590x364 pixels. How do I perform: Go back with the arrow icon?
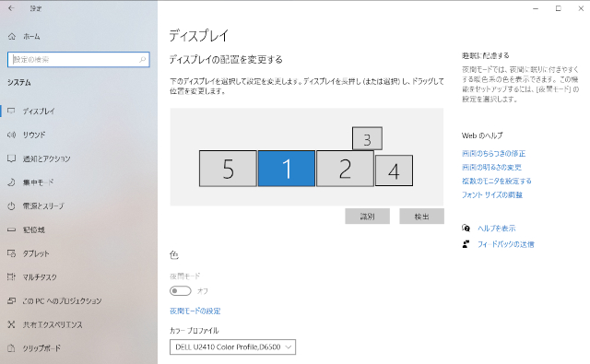tap(11, 8)
